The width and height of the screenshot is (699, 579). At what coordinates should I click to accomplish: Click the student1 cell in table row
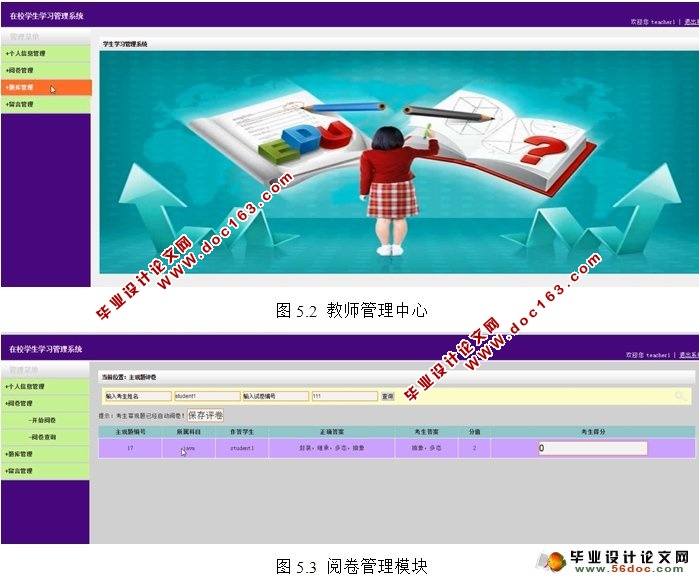pyautogui.click(x=242, y=448)
